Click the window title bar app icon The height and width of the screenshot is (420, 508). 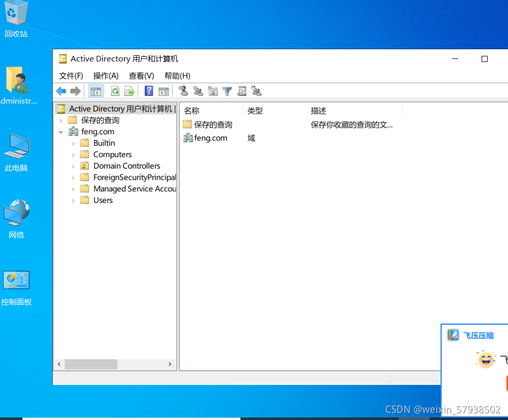coord(63,59)
